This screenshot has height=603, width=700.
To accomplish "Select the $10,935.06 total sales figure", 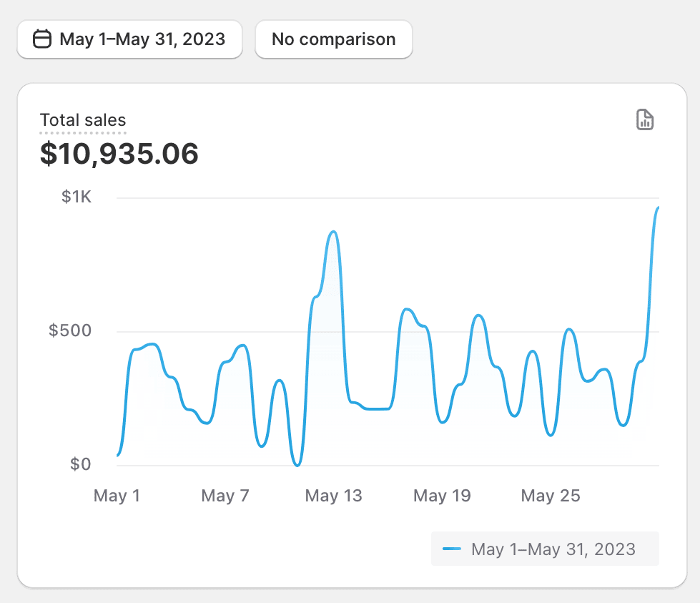I will (119, 154).
